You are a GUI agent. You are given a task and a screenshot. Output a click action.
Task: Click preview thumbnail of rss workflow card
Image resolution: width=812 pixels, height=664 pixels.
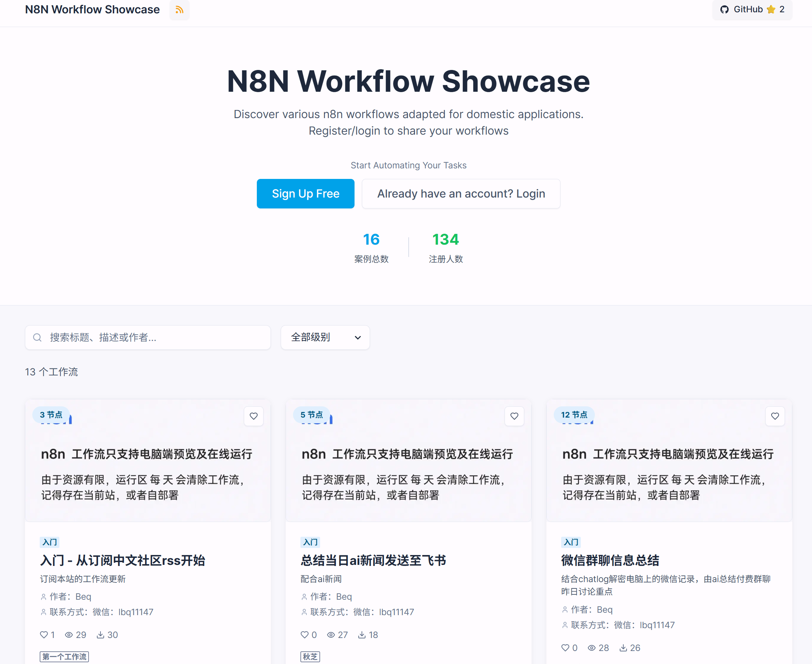pyautogui.click(x=148, y=460)
